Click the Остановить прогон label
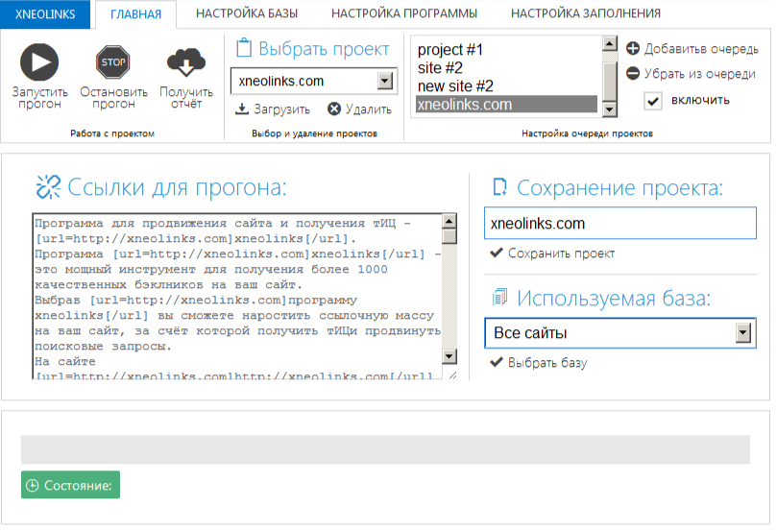 [113, 98]
